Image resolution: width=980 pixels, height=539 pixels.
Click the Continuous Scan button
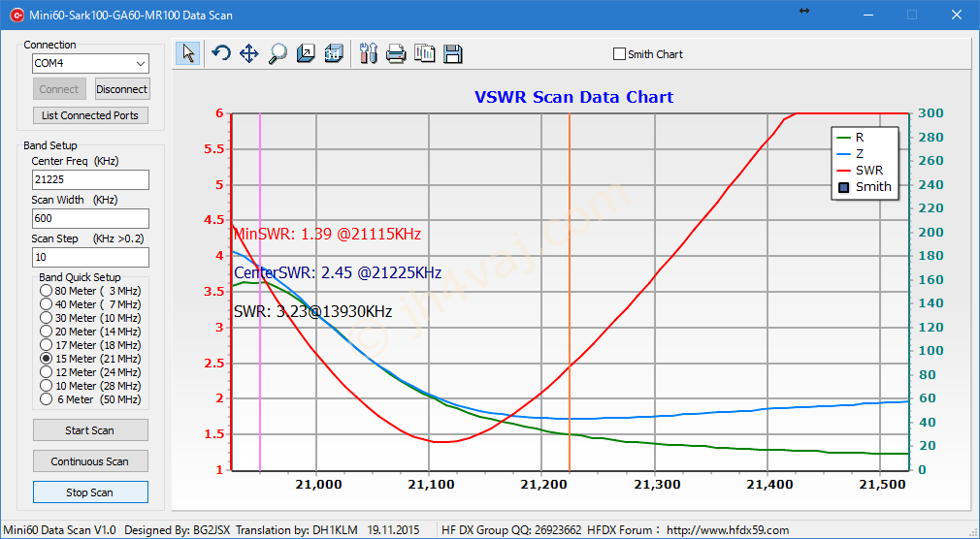90,461
